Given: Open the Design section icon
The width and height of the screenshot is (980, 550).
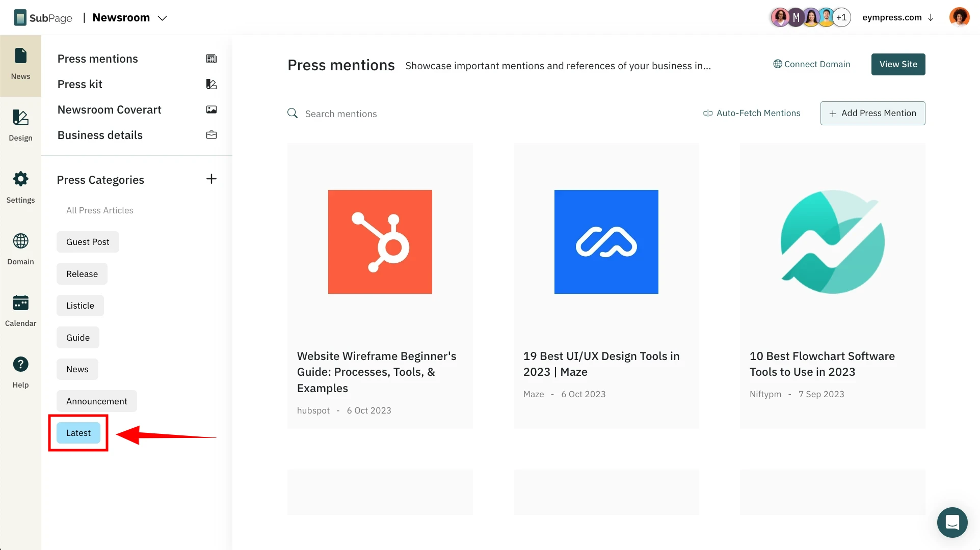Looking at the screenshot, I should coord(20,118).
